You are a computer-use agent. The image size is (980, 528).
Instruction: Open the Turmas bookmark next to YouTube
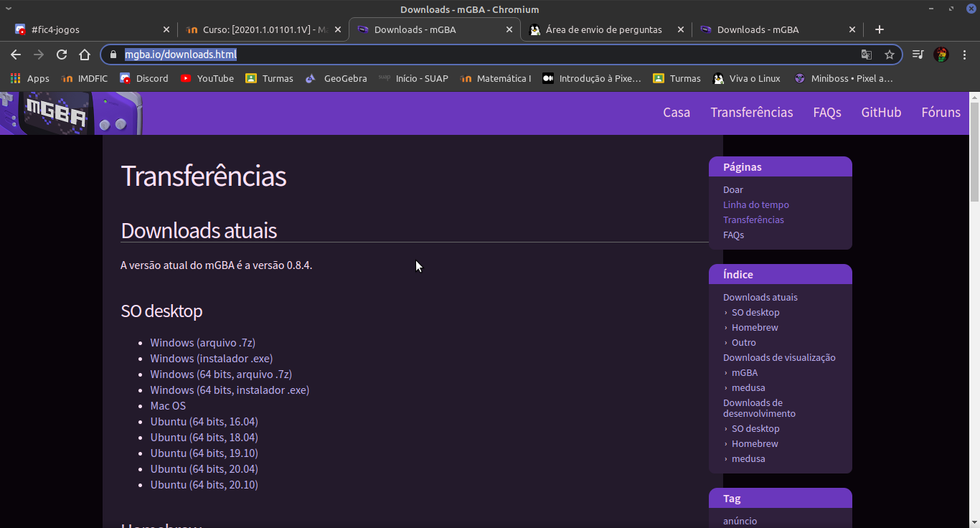pos(269,78)
